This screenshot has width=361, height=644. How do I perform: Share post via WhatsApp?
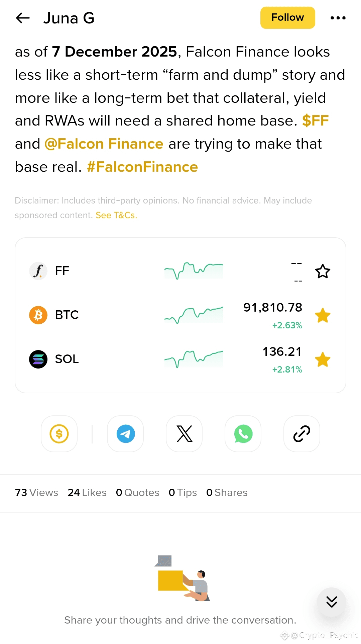(243, 434)
